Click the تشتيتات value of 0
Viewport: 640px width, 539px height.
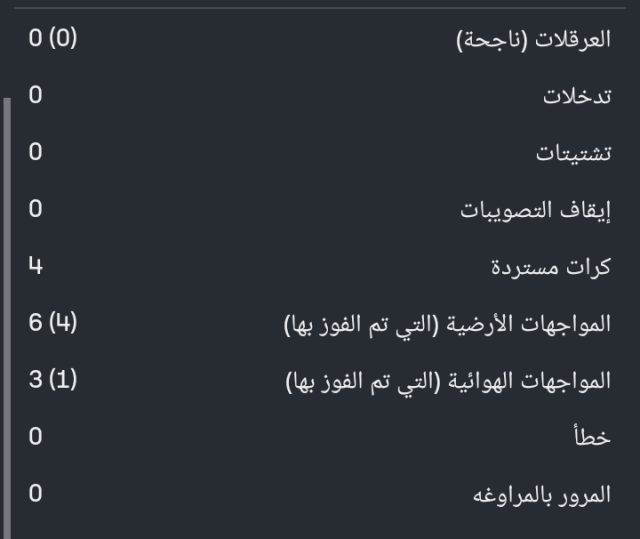tap(35, 152)
